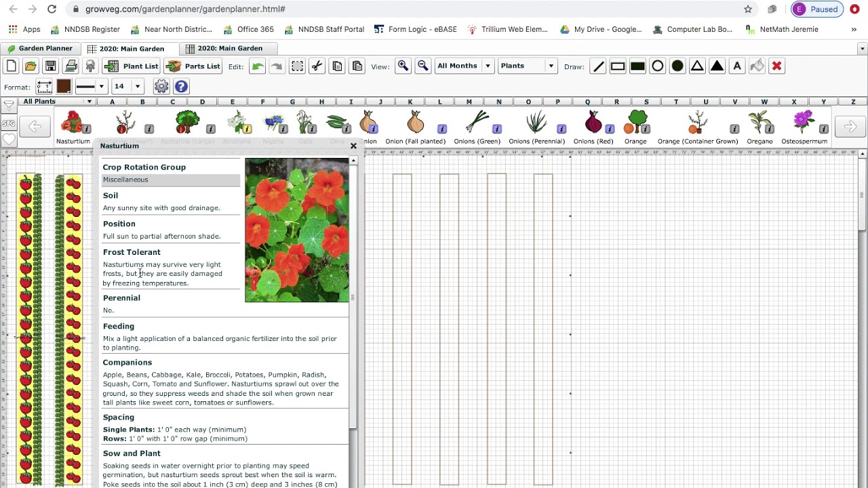Open the All Months dropdown
This screenshot has height=488, width=868.
(x=464, y=66)
